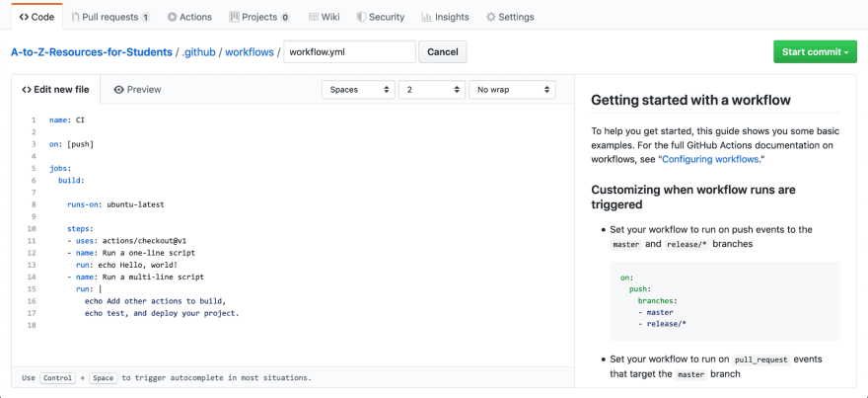Open the indent size 2 dropdown
The height and width of the screenshot is (398, 868).
pyautogui.click(x=432, y=89)
